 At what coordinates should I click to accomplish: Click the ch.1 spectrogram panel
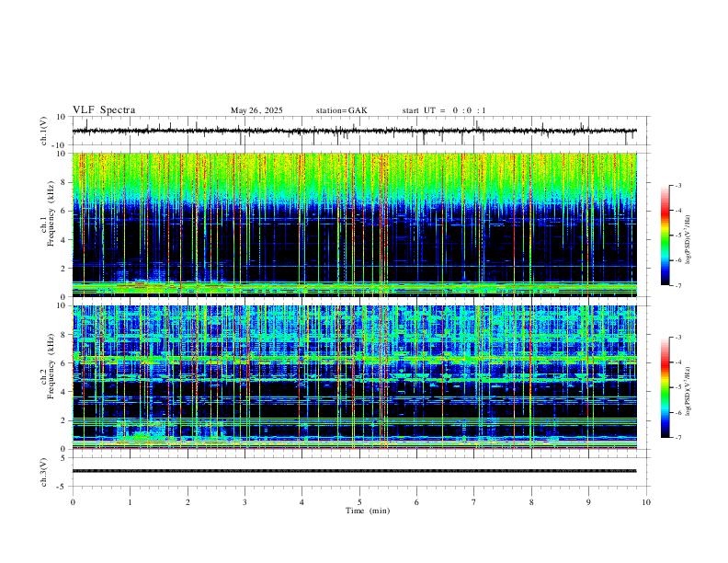(355, 224)
